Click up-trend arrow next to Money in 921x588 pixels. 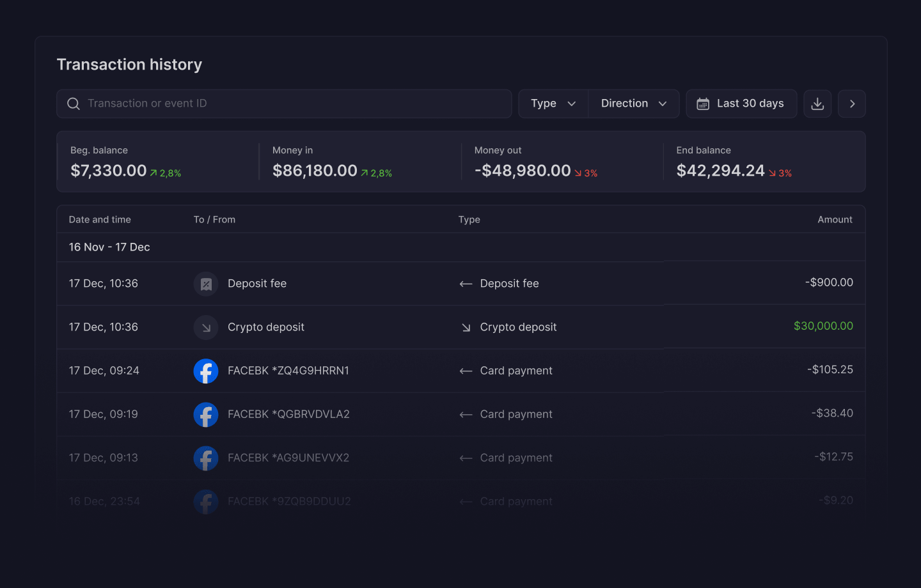pos(365,173)
